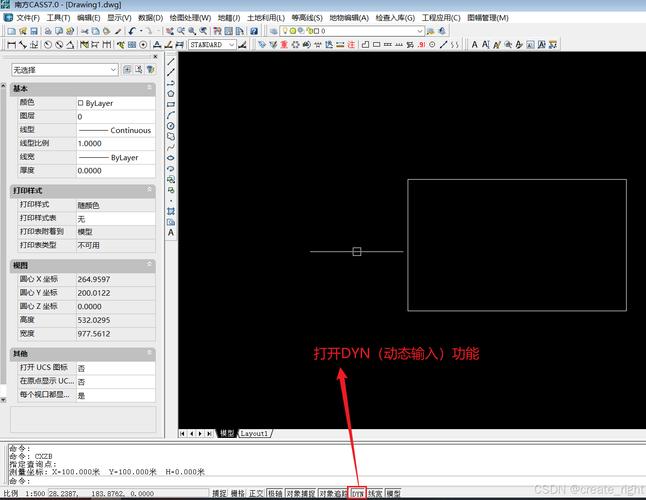The width and height of the screenshot is (646, 500).
Task: Collapse the 基本 properties section
Action: (150, 88)
